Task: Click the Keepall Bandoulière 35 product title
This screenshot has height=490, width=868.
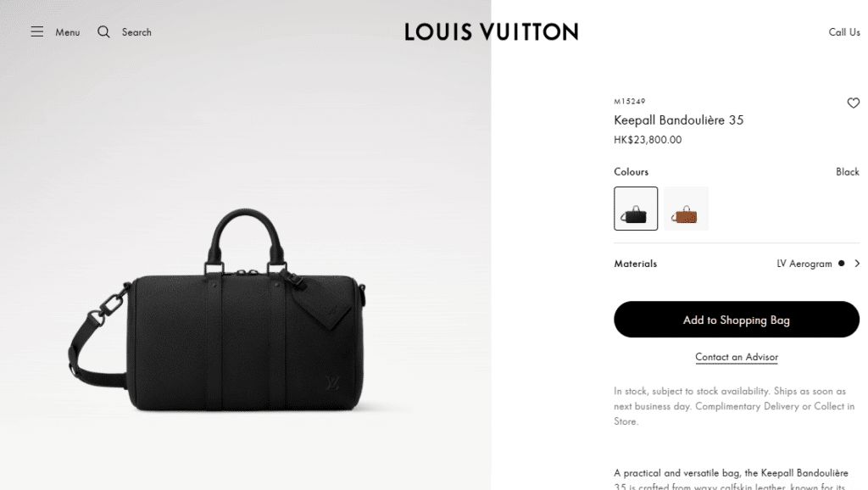Action: click(x=679, y=120)
